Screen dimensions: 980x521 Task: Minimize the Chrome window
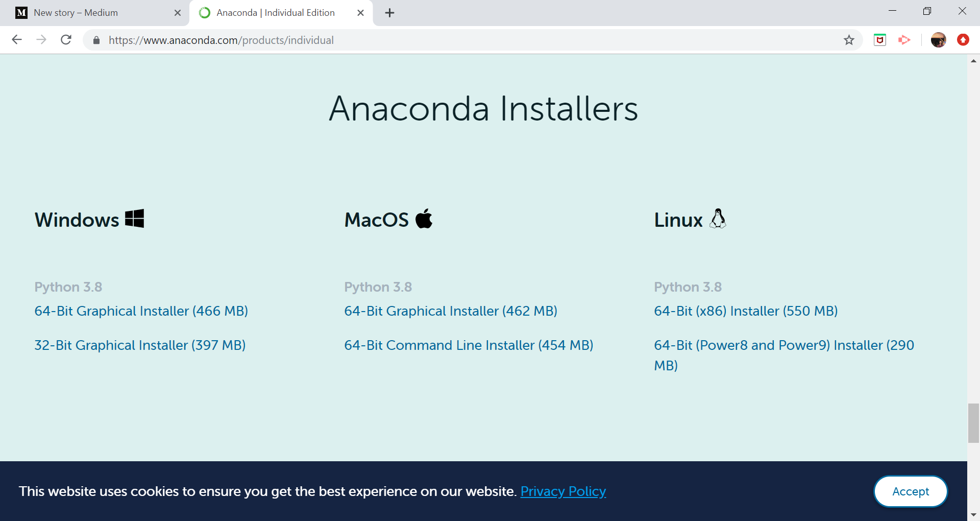(892, 11)
